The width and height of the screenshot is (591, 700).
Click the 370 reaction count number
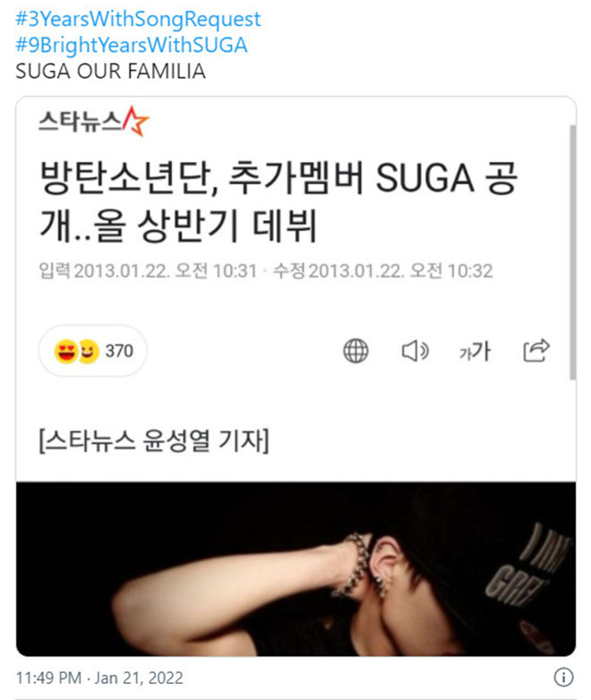(119, 351)
